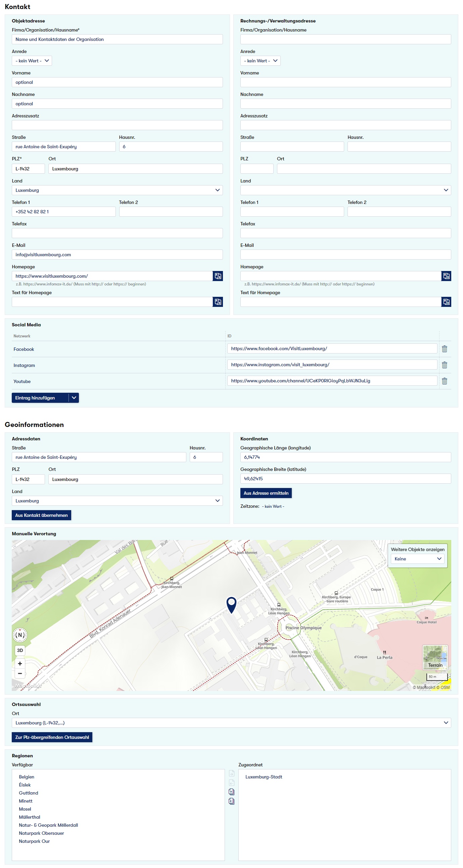Remove the selected region from Zugeordnet
The height and width of the screenshot is (868, 463).
(231, 782)
